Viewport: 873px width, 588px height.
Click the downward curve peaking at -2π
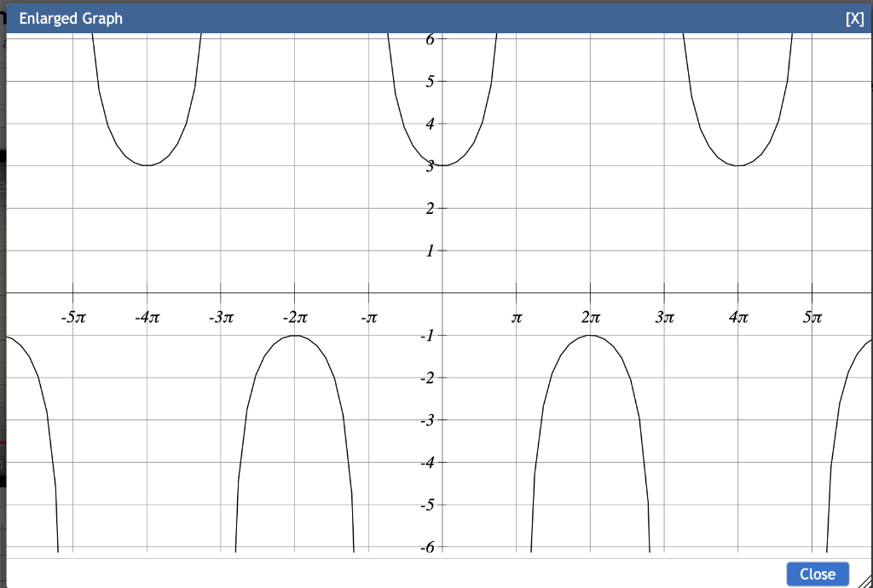294,337
